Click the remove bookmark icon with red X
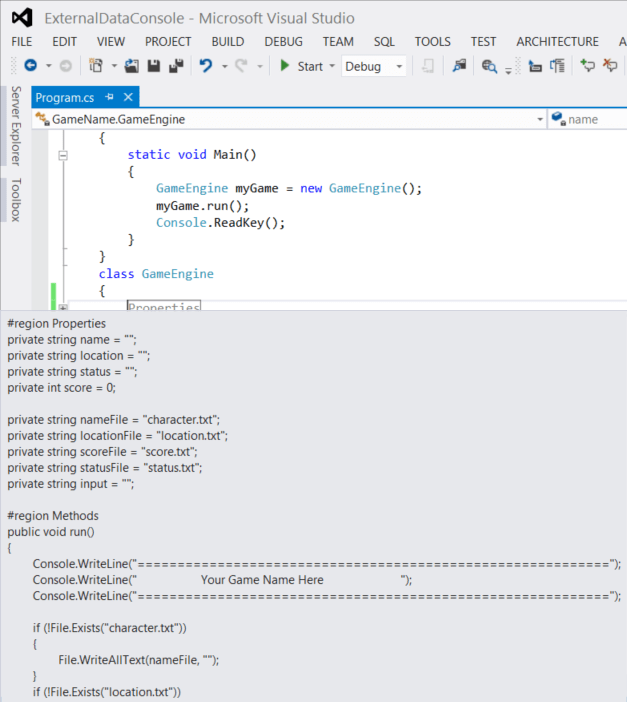627x702 pixels. coord(610,65)
